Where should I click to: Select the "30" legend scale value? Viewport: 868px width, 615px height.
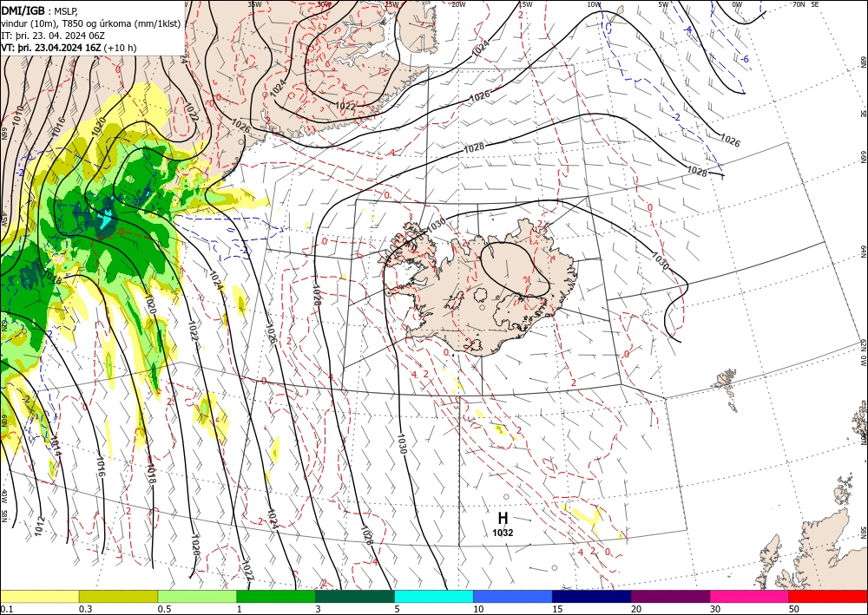tap(715, 609)
